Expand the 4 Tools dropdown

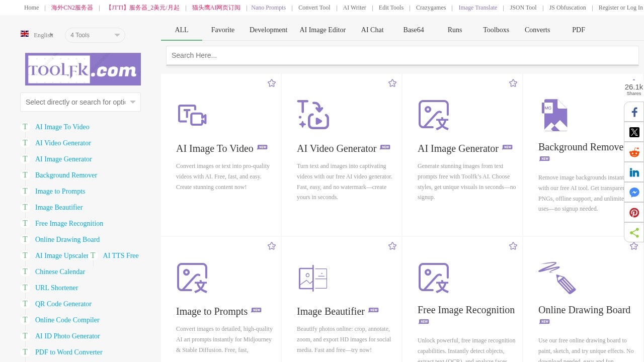(95, 35)
